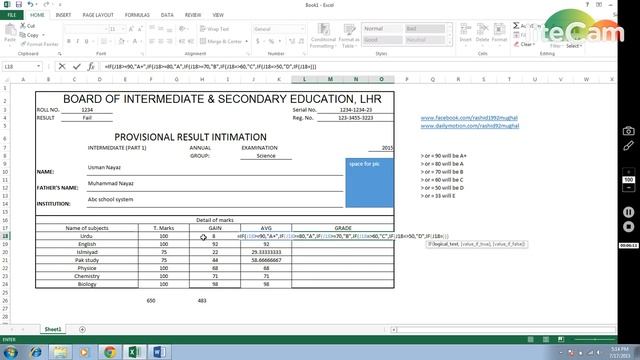Toggle bold formatting

tap(69, 41)
